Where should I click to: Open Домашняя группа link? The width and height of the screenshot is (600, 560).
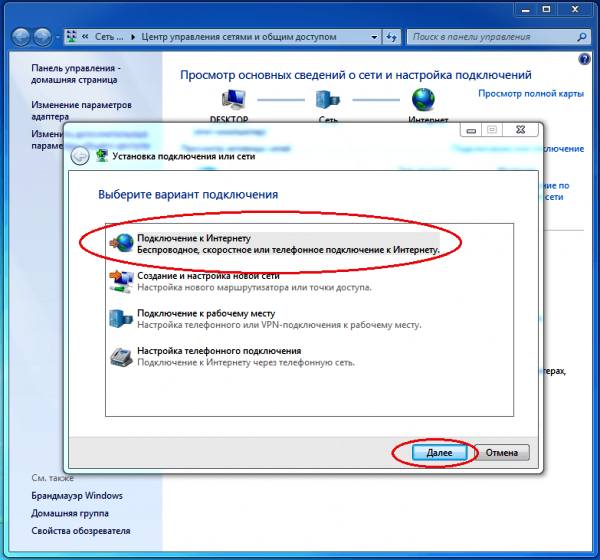point(70,513)
